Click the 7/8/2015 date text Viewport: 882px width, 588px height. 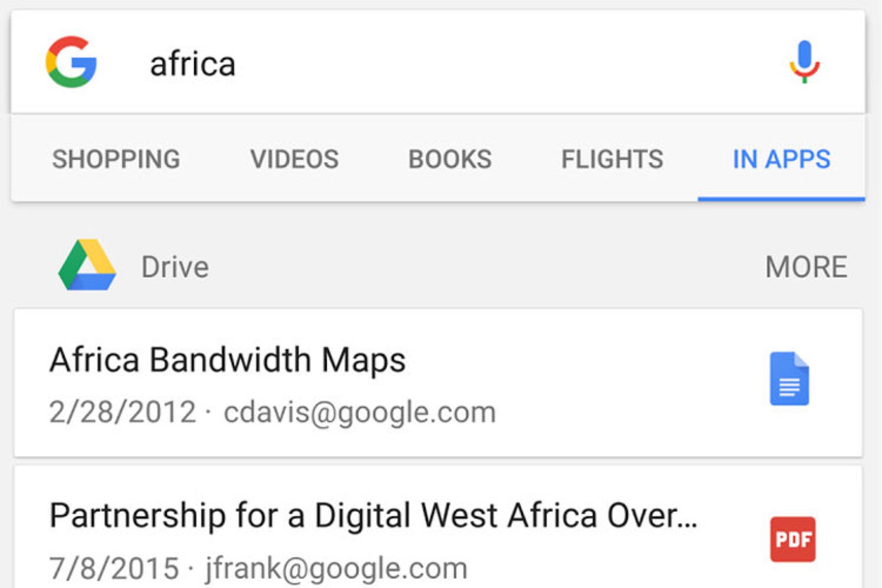click(114, 568)
